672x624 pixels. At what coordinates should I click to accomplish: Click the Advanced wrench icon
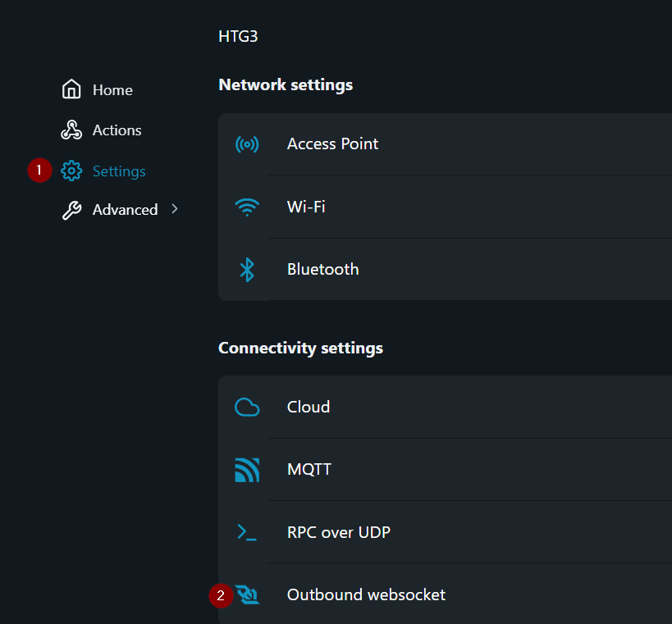pos(72,210)
